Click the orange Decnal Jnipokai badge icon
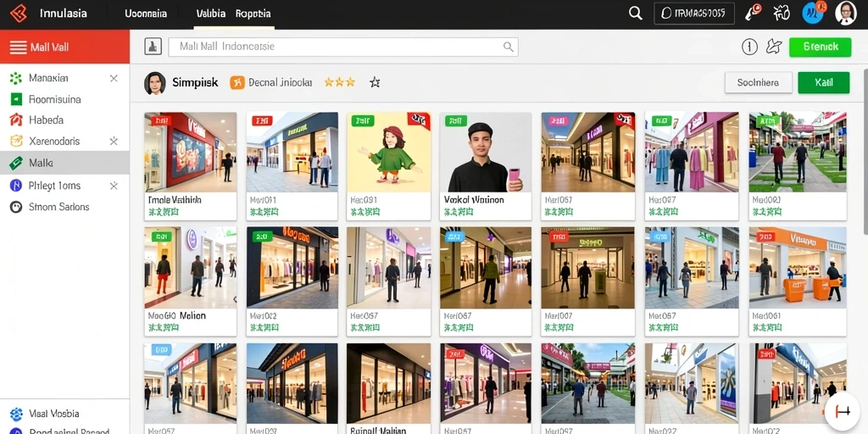 237,82
